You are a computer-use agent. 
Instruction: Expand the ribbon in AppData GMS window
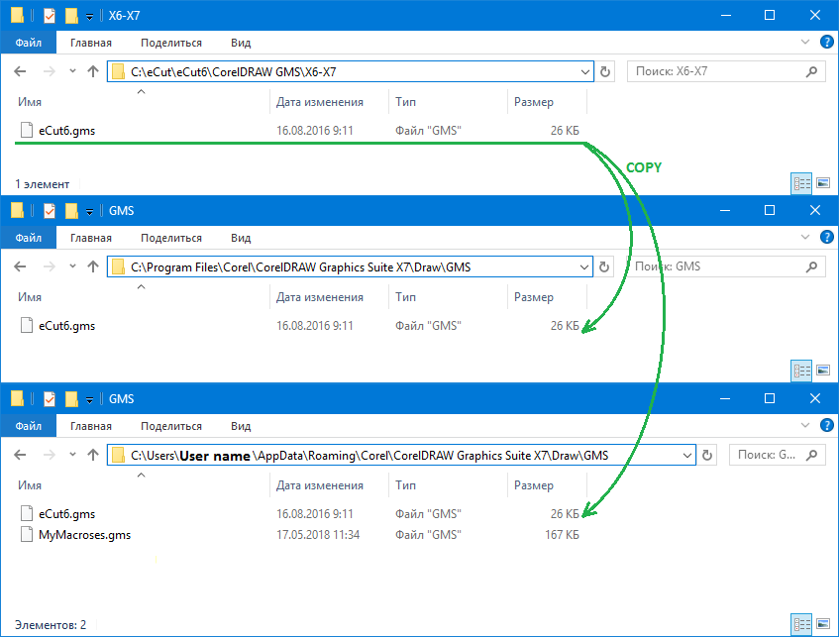[x=804, y=425]
